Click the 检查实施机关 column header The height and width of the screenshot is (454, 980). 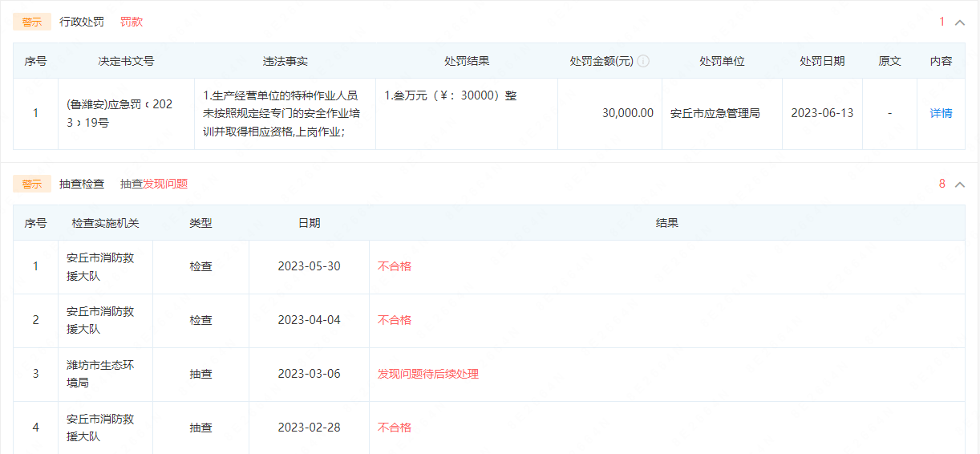105,223
